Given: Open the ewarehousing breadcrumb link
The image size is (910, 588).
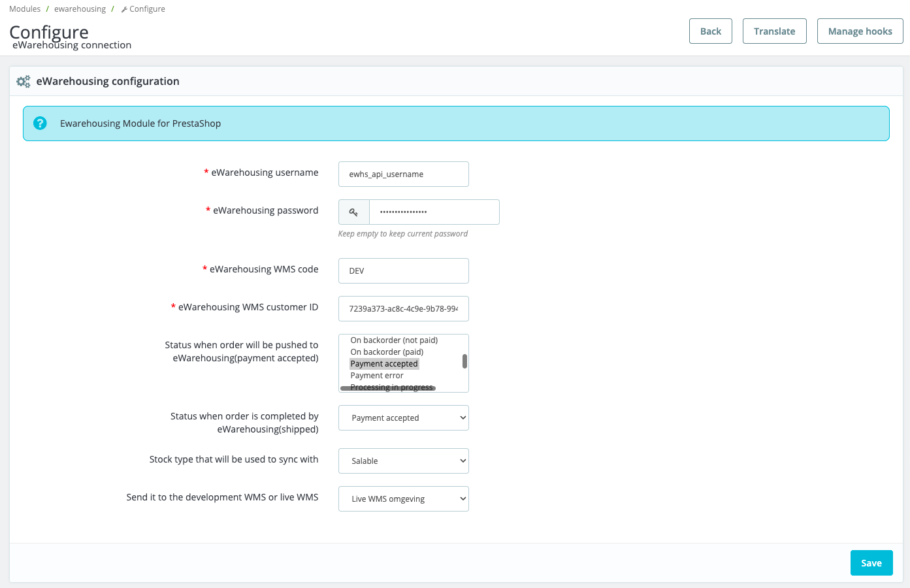Looking at the screenshot, I should pos(80,8).
